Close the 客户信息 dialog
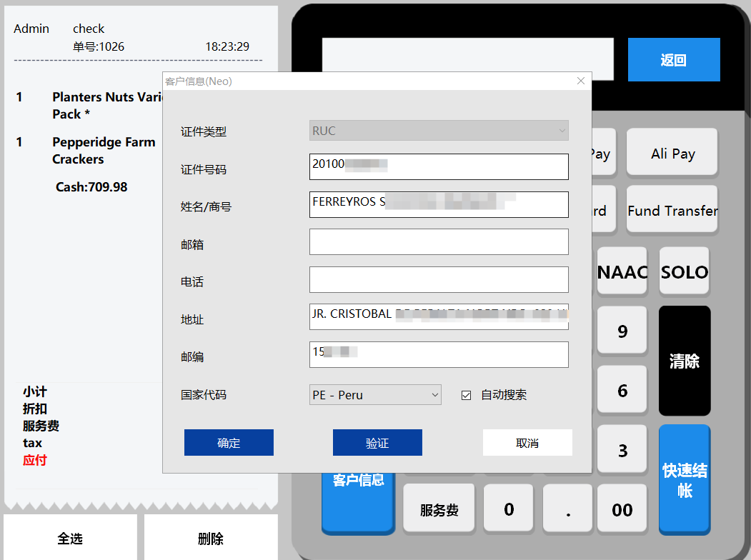This screenshot has height=560, width=751. 581,81
